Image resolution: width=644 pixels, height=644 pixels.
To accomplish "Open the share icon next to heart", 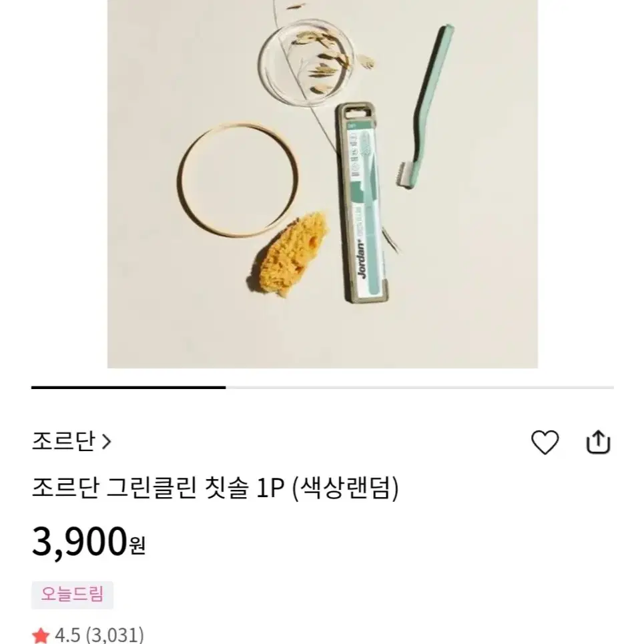I will pyautogui.click(x=598, y=442).
